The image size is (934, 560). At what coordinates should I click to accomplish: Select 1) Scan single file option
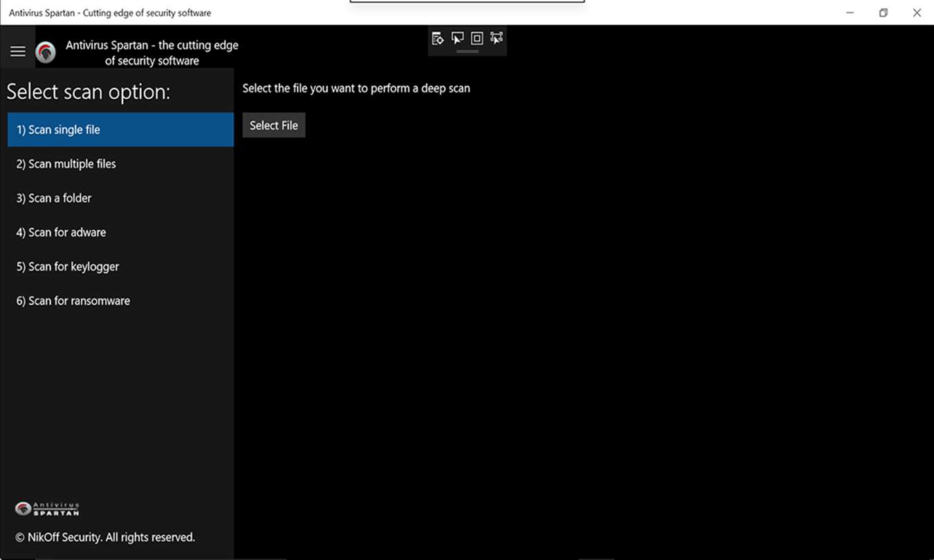coord(120,130)
